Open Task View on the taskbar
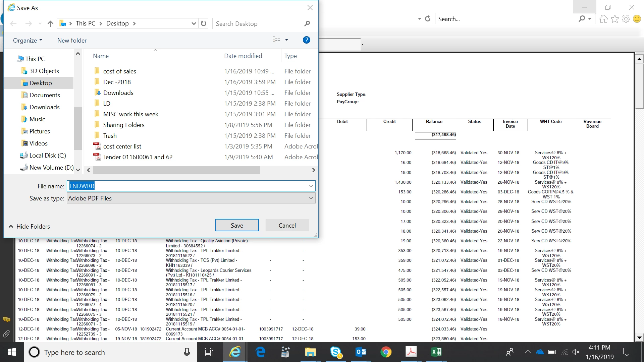644x362 pixels. point(209,352)
